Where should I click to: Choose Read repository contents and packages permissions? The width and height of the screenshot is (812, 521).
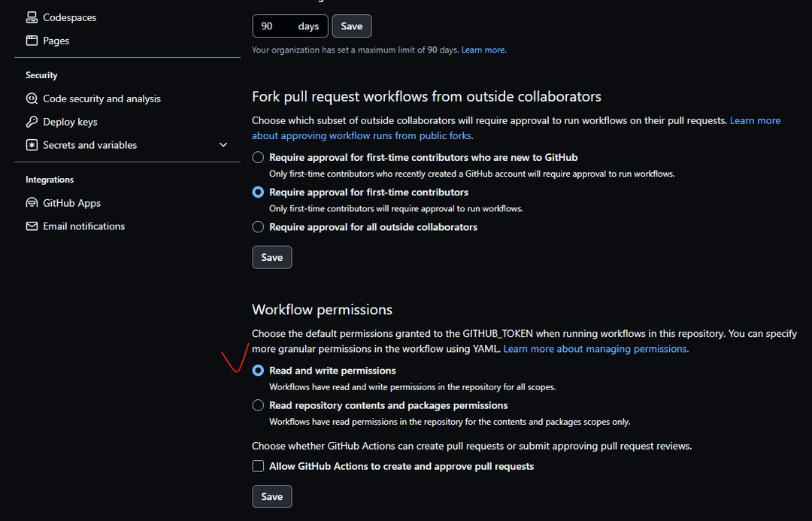258,405
